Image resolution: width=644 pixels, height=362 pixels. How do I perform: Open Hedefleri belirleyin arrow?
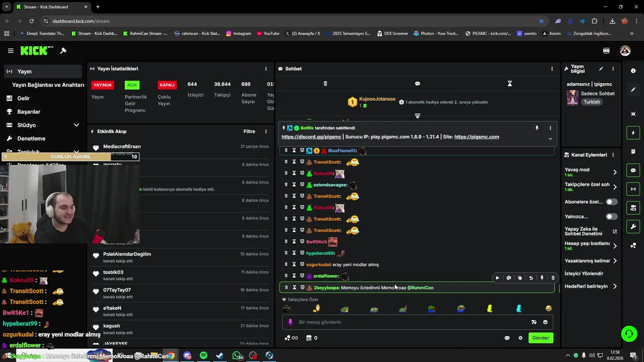pos(615,287)
